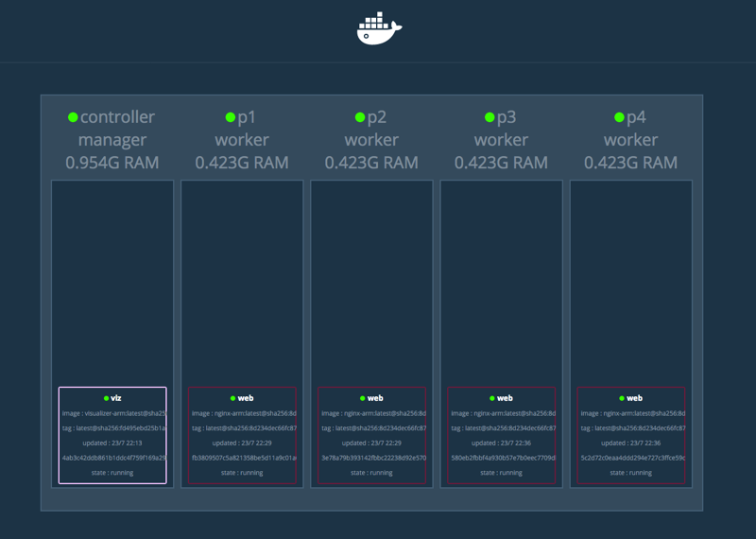This screenshot has width=756, height=539.
Task: Click the visualizer-arm image line in viz
Action: pyautogui.click(x=112, y=413)
